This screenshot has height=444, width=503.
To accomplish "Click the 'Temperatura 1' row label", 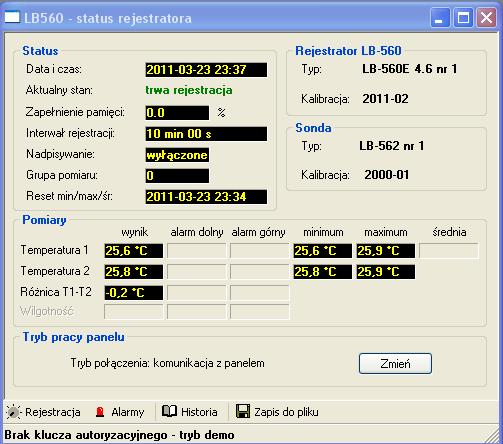I will [55, 250].
